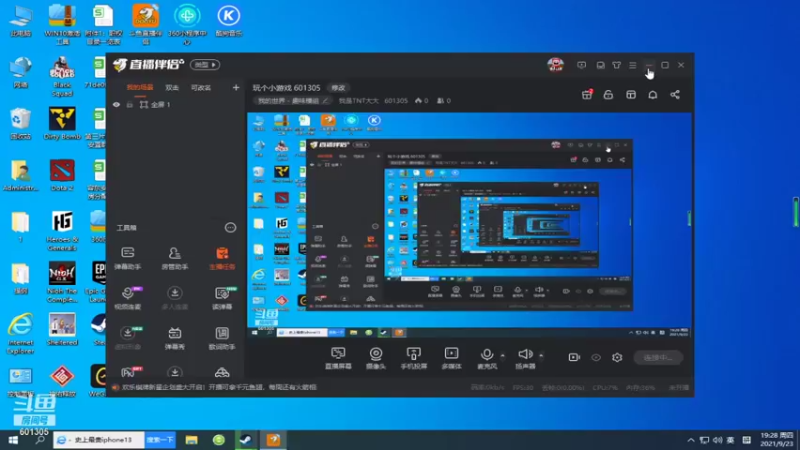Select 酷狗音乐 desktop shortcut
Viewport: 800px width, 450px height.
pyautogui.click(x=228, y=20)
